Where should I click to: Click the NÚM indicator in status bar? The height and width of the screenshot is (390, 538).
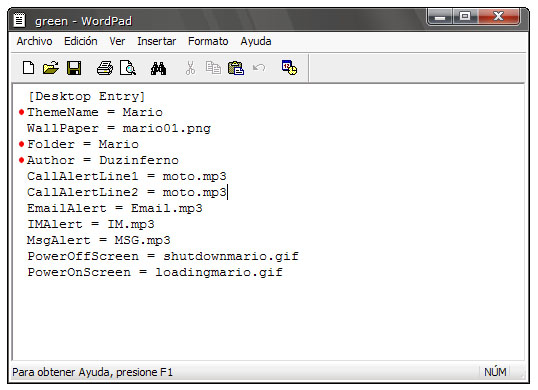[495, 372]
